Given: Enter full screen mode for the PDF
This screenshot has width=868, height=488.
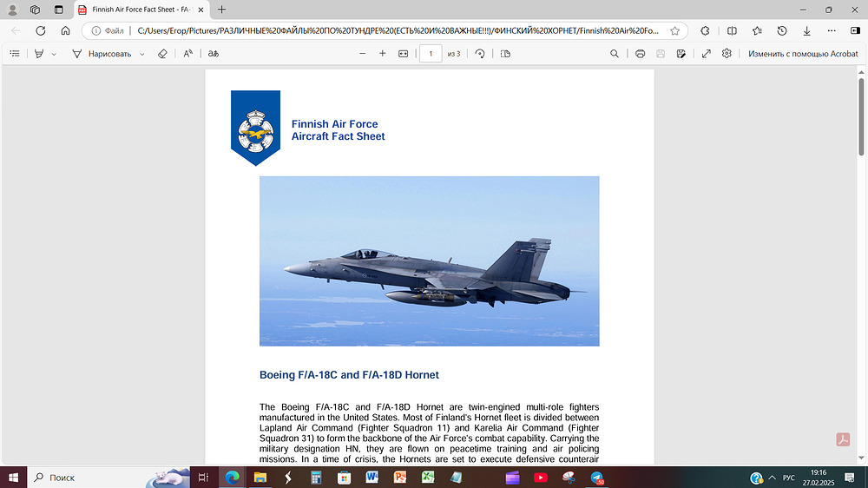Looking at the screenshot, I should pyautogui.click(x=706, y=54).
